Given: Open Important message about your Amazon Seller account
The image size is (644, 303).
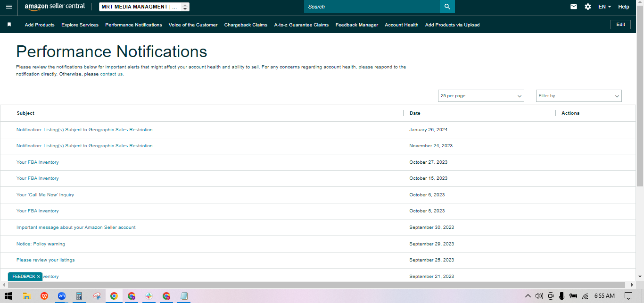Looking at the screenshot, I should tap(76, 227).
